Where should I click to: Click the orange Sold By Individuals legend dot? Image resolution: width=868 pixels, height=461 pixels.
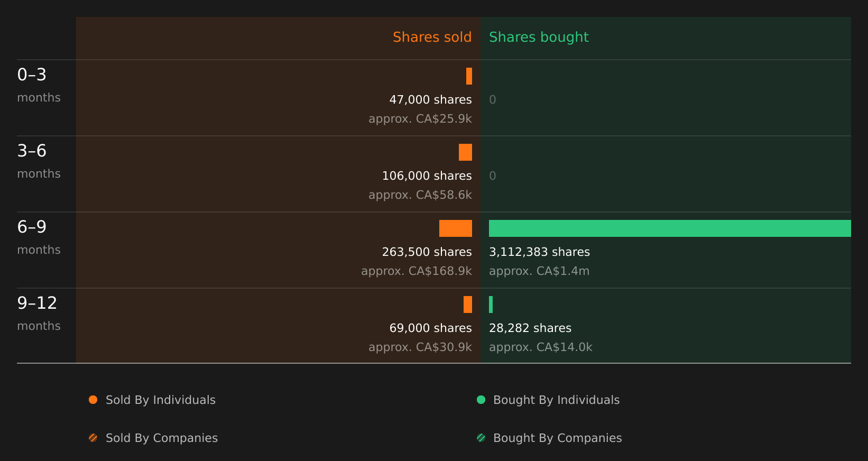click(93, 400)
